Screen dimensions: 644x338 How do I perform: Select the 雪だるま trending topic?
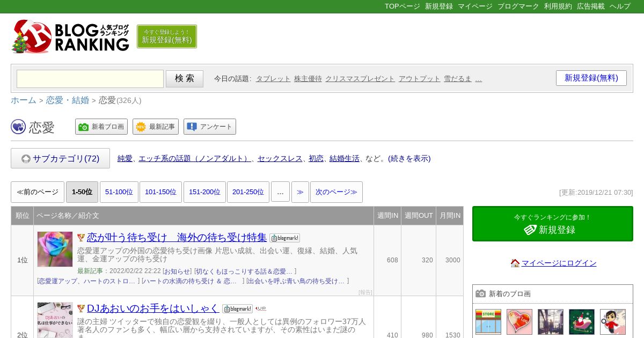(x=458, y=78)
